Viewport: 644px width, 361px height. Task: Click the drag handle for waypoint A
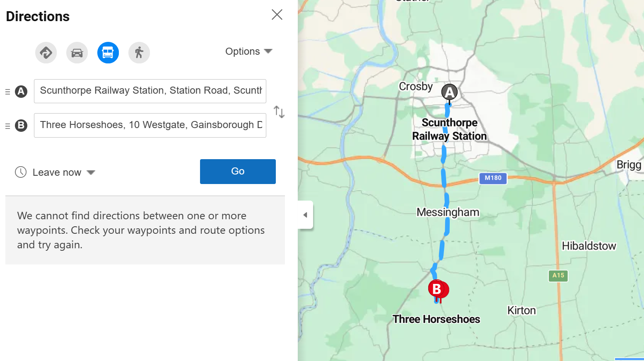(x=7, y=92)
